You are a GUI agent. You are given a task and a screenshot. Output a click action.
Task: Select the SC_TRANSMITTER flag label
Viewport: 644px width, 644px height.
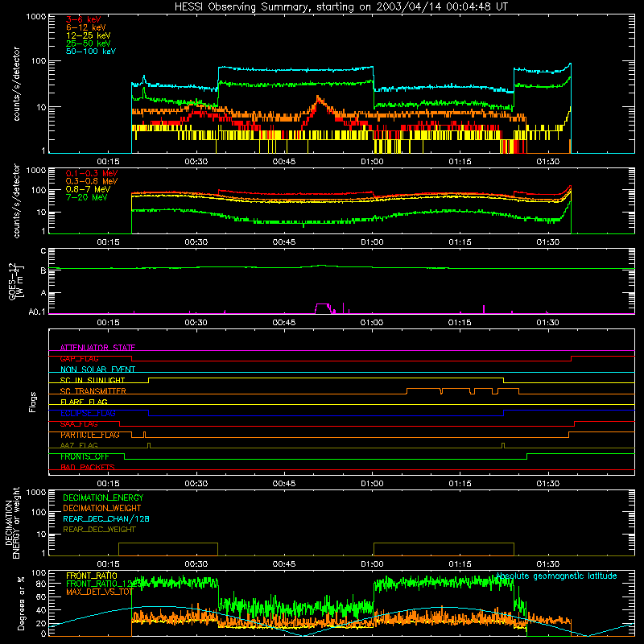(93, 391)
